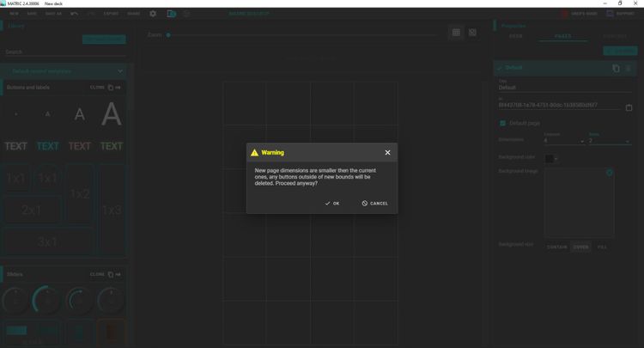This screenshot has width=644, height=348.
Task: Click copy icon in Sliders group
Action: 111,274
